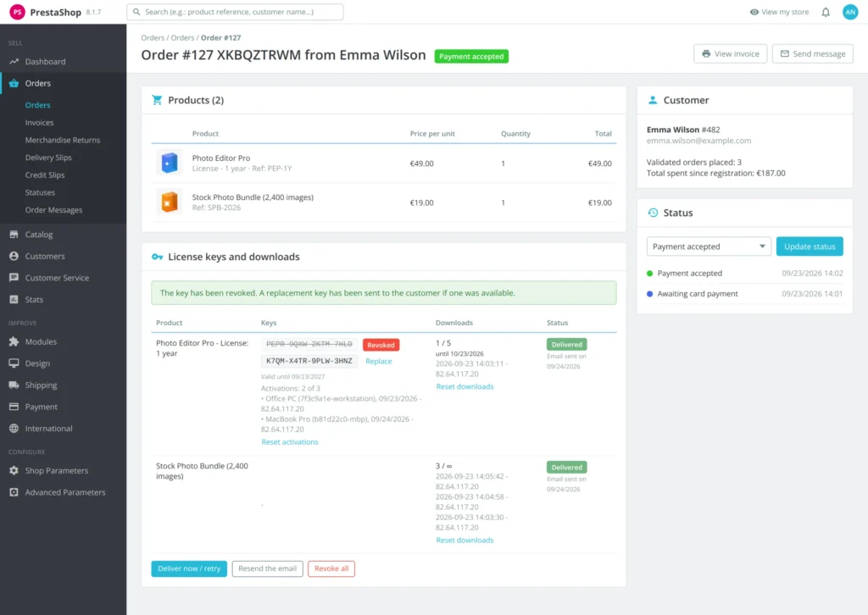Screen dimensions: 868x615
Task: Click the red Revoked badge
Action: pos(381,345)
